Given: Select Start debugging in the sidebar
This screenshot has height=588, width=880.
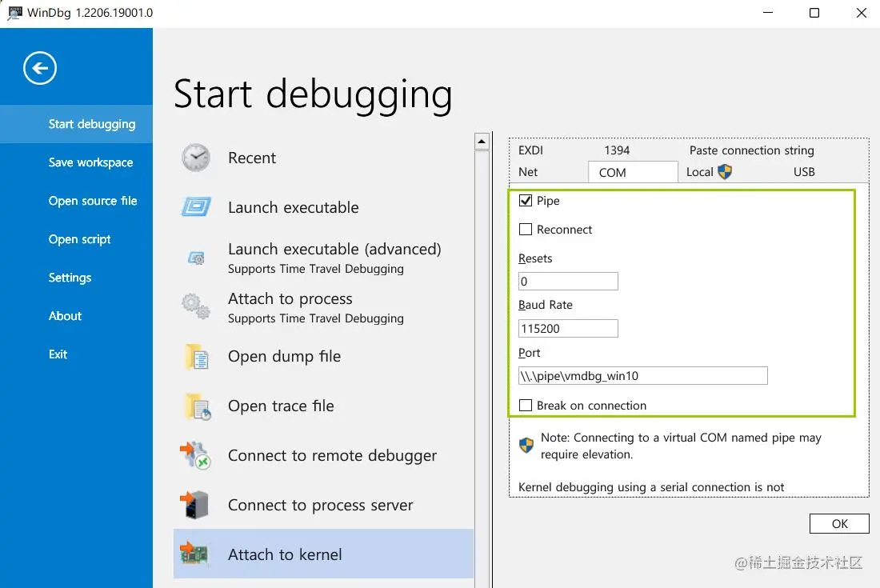Looking at the screenshot, I should click(76, 124).
